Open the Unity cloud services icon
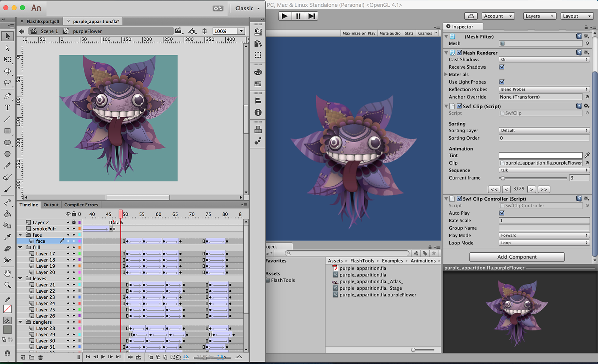The width and height of the screenshot is (598, 364). (471, 16)
